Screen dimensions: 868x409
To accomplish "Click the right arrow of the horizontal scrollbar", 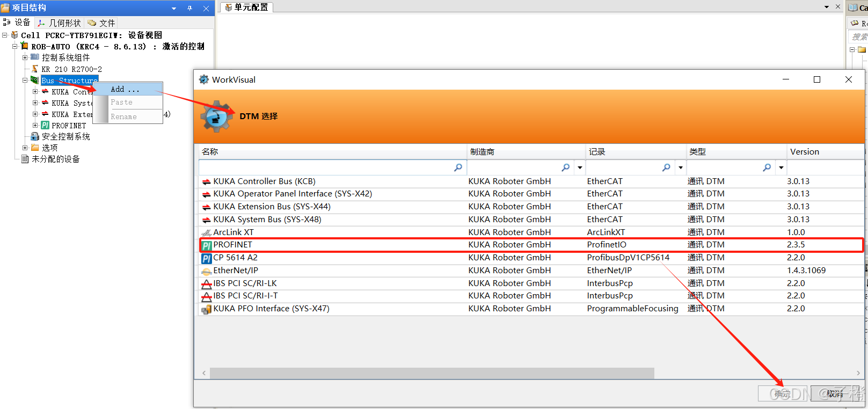I will 858,373.
